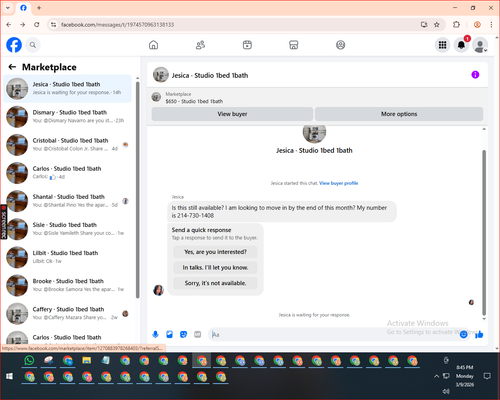The height and width of the screenshot is (400, 500).
Task: Open Cristobal - Studio 1bed 1bath chat
Action: point(68,145)
